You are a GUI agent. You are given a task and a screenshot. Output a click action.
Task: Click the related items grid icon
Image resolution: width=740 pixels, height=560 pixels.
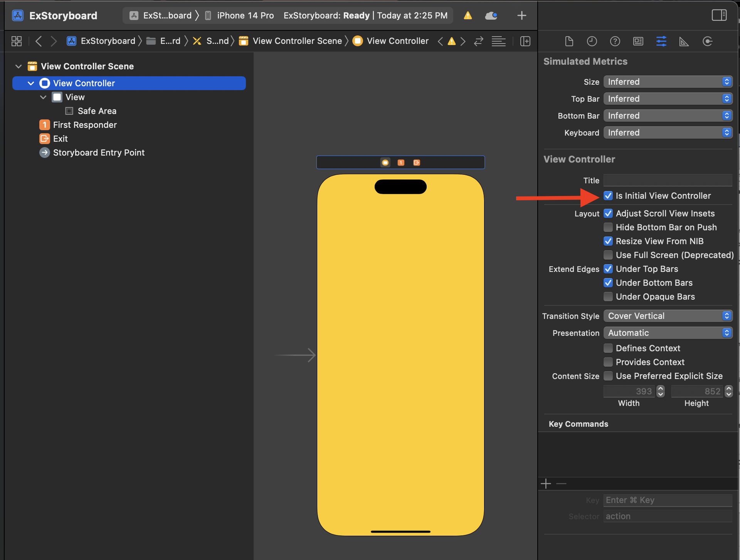[x=17, y=41]
